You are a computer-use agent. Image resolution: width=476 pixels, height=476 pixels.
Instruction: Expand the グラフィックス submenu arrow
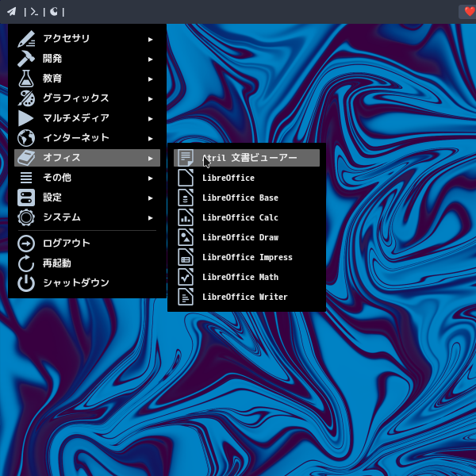(x=150, y=99)
